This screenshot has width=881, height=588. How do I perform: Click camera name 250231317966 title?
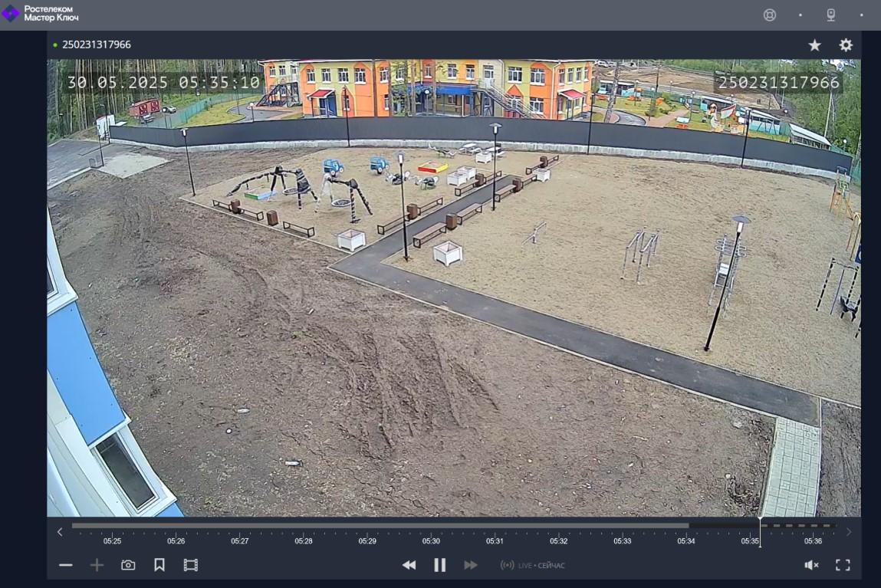97,45
